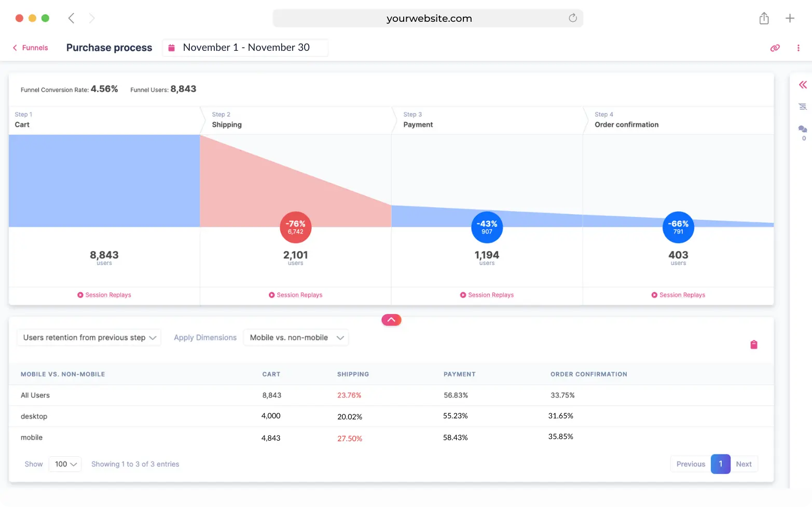Viewport: 812px width, 507px height.
Task: Sort by the SHIPPING column header
Action: coord(353,374)
